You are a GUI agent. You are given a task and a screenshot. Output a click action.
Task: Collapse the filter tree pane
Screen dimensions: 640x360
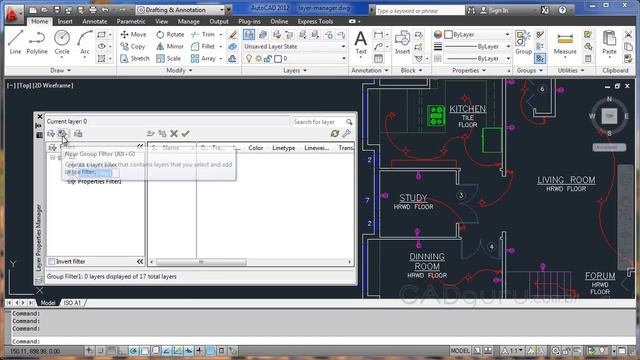point(140,146)
